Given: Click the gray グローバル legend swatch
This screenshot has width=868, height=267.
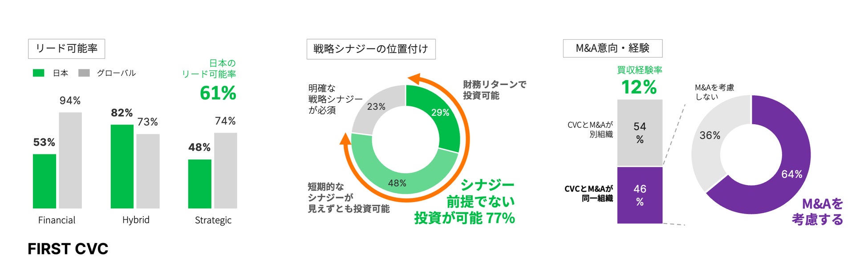Looking at the screenshot, I should pyautogui.click(x=84, y=73).
